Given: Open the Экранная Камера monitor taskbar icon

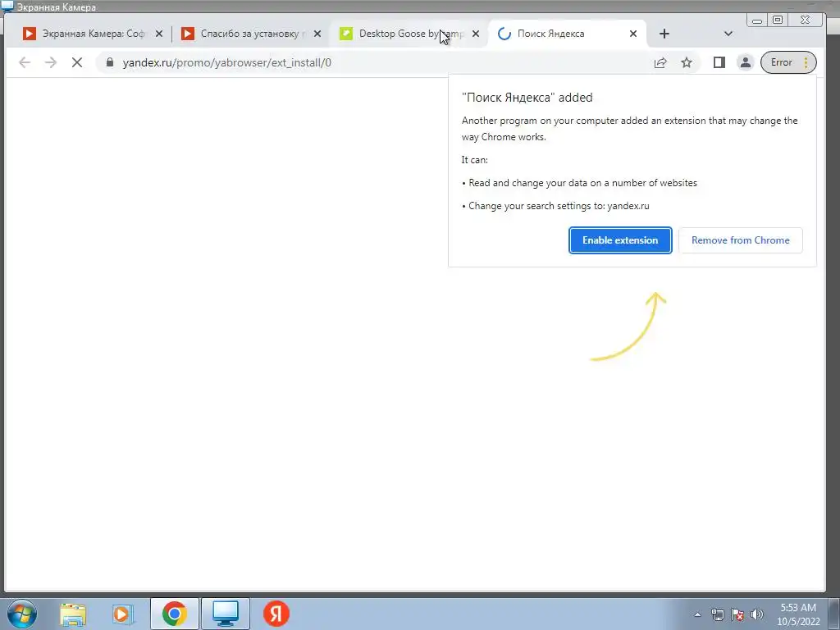Looking at the screenshot, I should click(226, 614).
